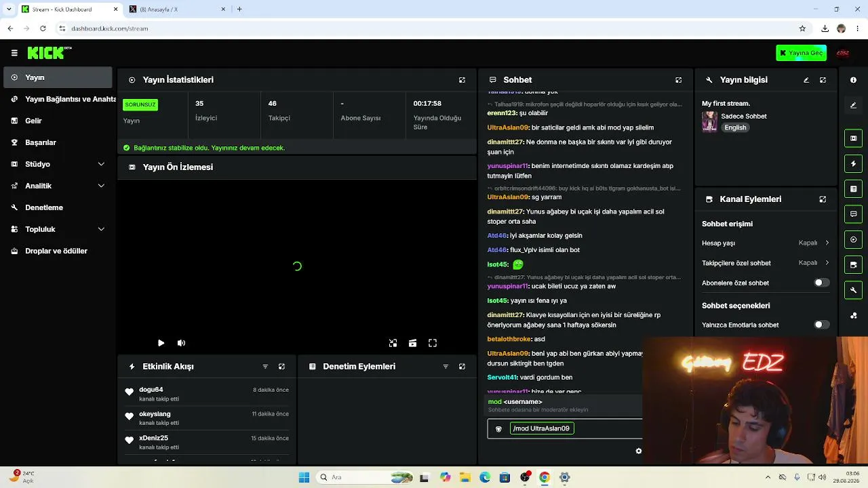868x488 pixels.
Task: Click the English language tag
Action: 735,127
